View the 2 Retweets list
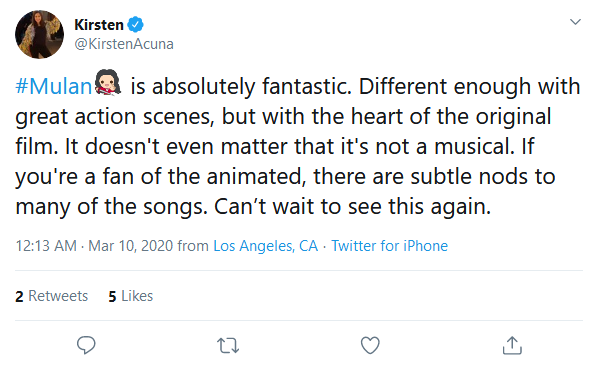598x369 pixels. (x=51, y=296)
